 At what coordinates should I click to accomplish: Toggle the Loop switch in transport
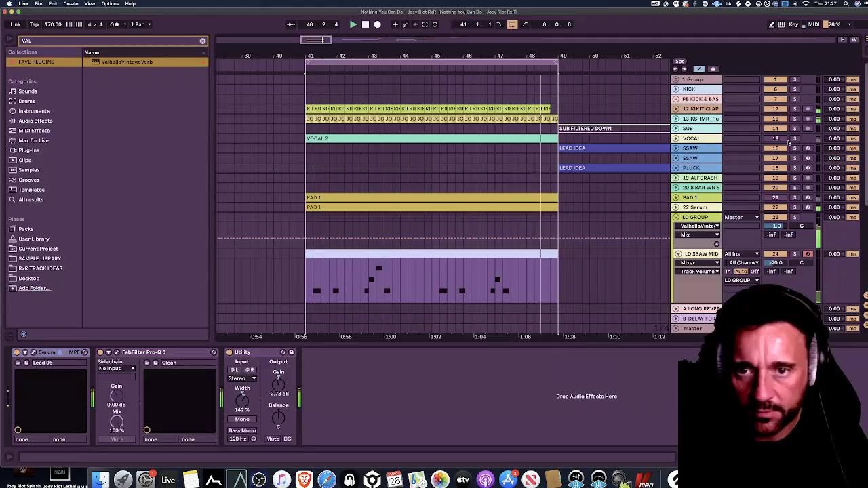coord(512,24)
